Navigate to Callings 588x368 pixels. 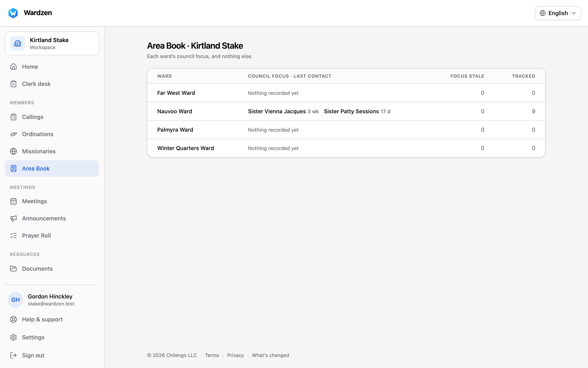coord(52,117)
